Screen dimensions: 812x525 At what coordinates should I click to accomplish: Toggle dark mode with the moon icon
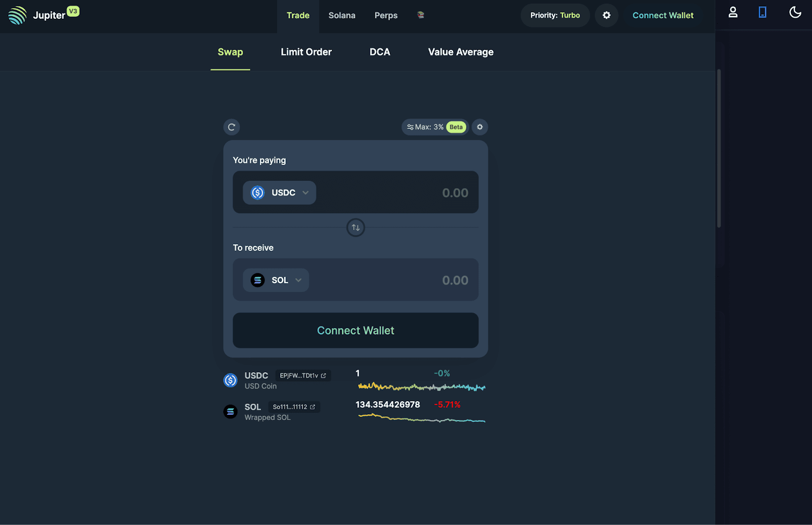[795, 12]
